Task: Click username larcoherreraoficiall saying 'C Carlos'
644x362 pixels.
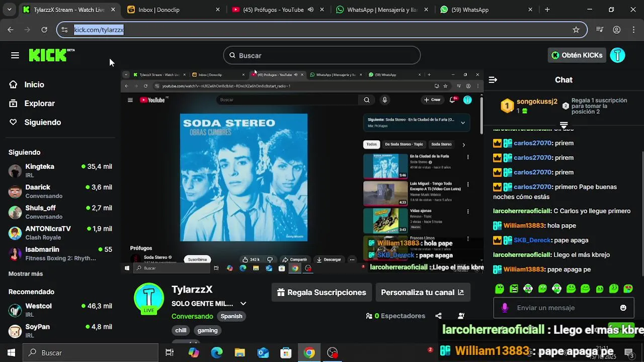Action: click(x=522, y=211)
